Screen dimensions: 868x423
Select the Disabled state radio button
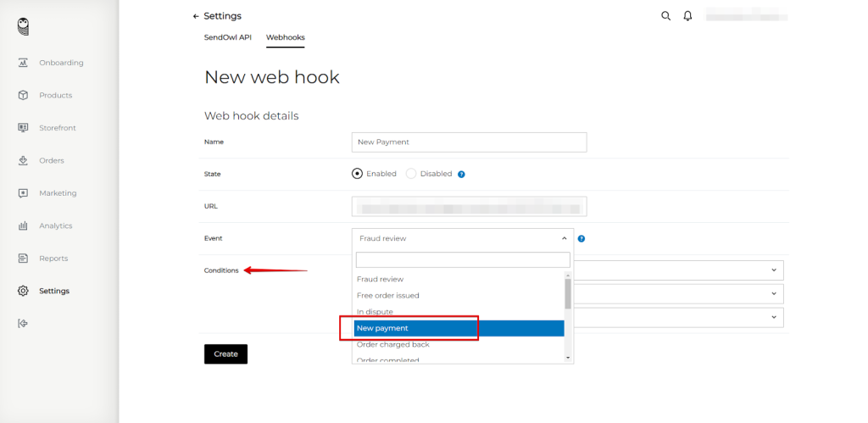[x=411, y=174]
